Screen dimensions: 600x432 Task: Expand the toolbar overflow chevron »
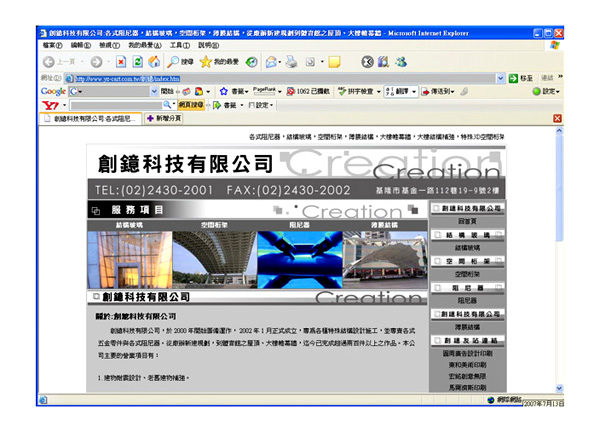tap(560, 77)
